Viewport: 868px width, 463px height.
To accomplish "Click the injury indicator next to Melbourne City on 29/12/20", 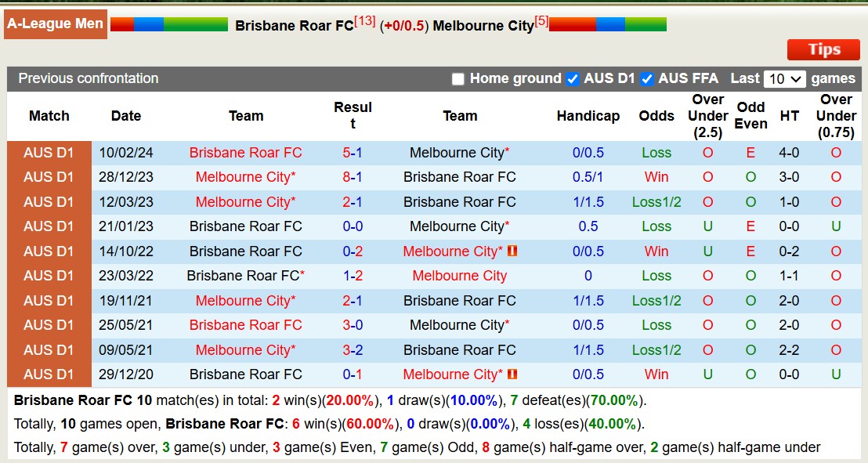I will (512, 374).
